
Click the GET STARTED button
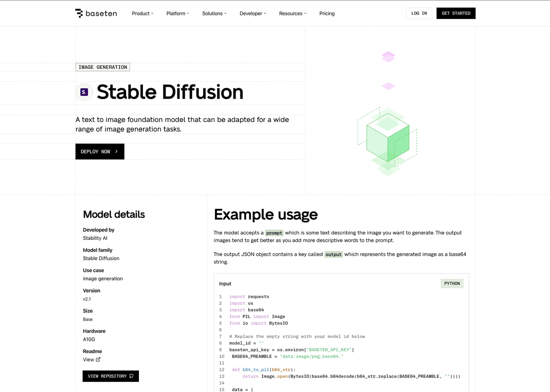coord(456,13)
